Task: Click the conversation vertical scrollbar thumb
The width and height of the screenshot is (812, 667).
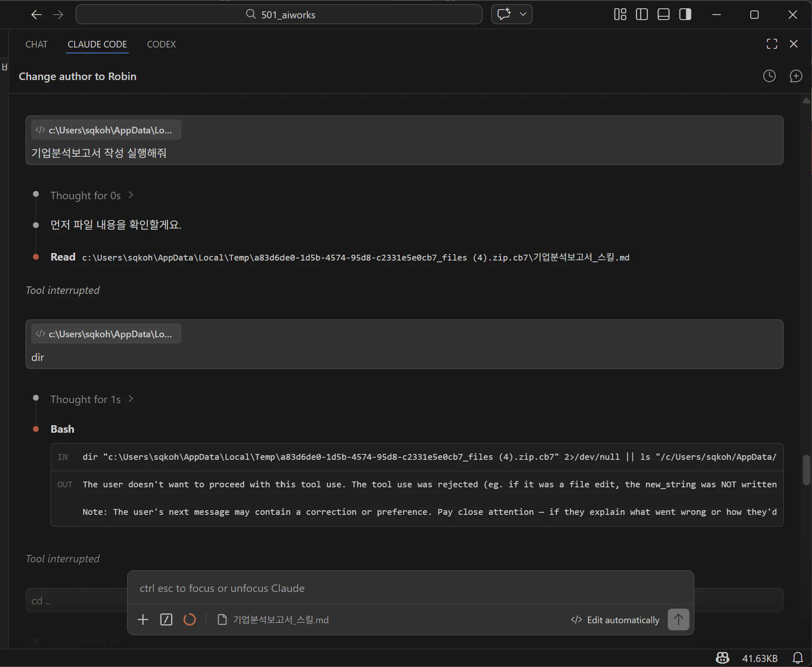Action: (806, 470)
